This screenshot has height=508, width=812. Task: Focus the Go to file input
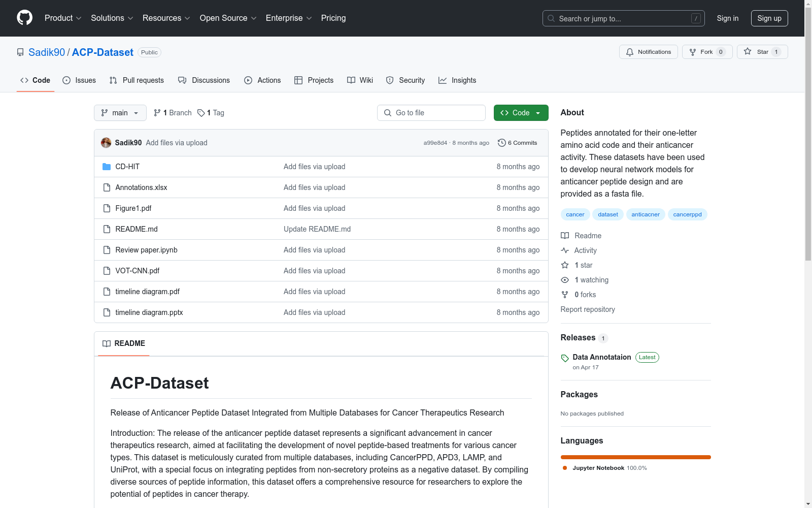[431, 113]
